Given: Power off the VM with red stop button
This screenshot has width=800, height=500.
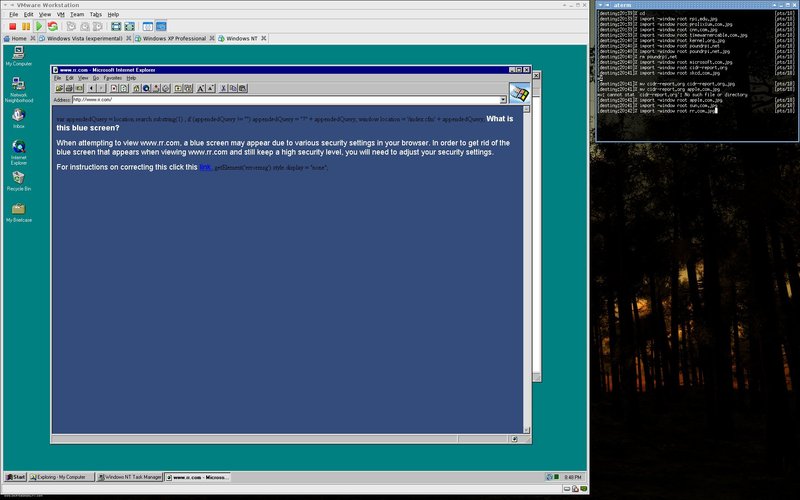Looking at the screenshot, I should pos(13,26).
